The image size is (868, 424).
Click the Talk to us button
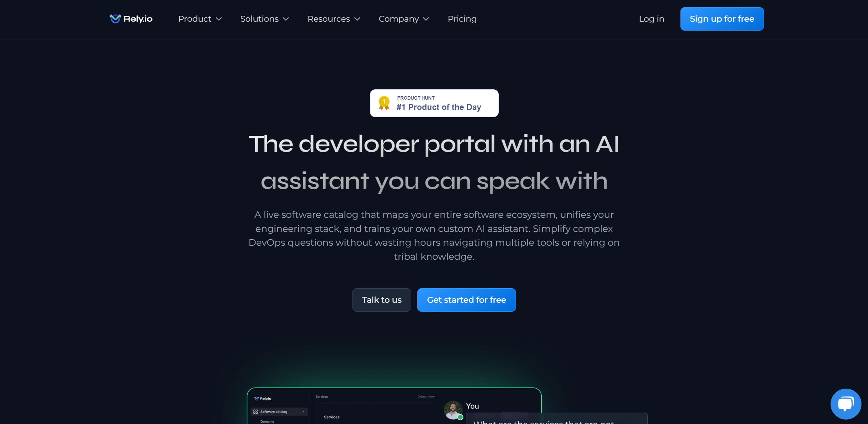pos(382,300)
